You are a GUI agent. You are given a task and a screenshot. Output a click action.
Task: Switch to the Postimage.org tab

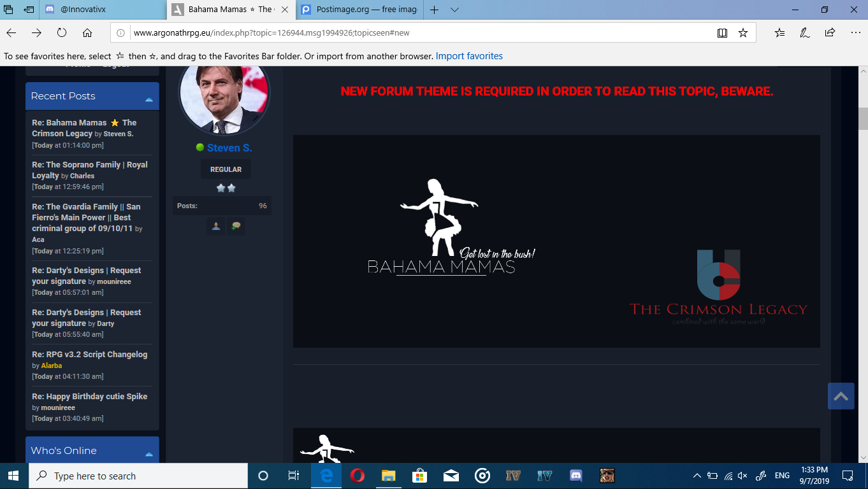pos(359,10)
